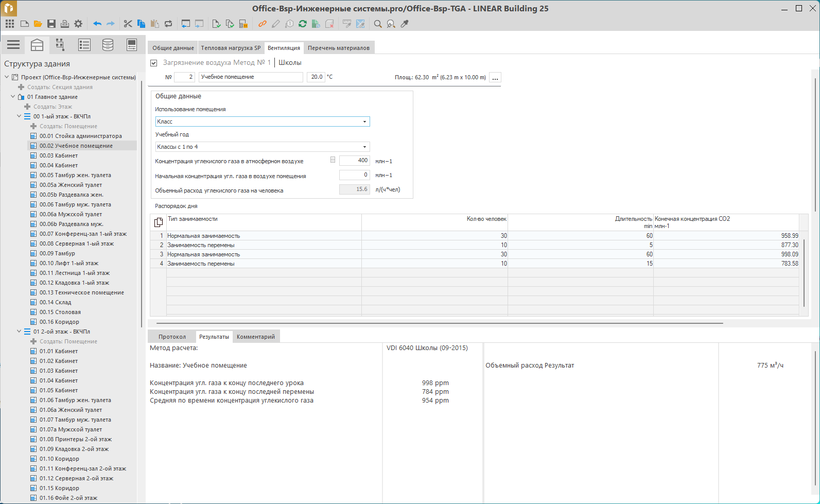
Task: Open settings with the gear icon
Action: coord(78,24)
